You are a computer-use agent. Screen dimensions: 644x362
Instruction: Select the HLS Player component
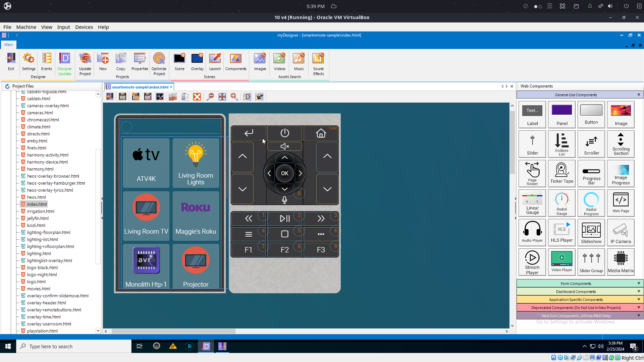[562, 233]
